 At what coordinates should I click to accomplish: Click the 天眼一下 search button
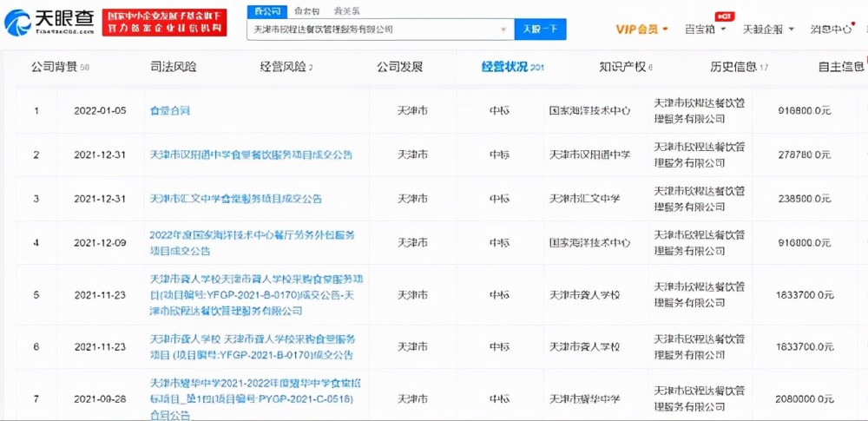(x=540, y=30)
